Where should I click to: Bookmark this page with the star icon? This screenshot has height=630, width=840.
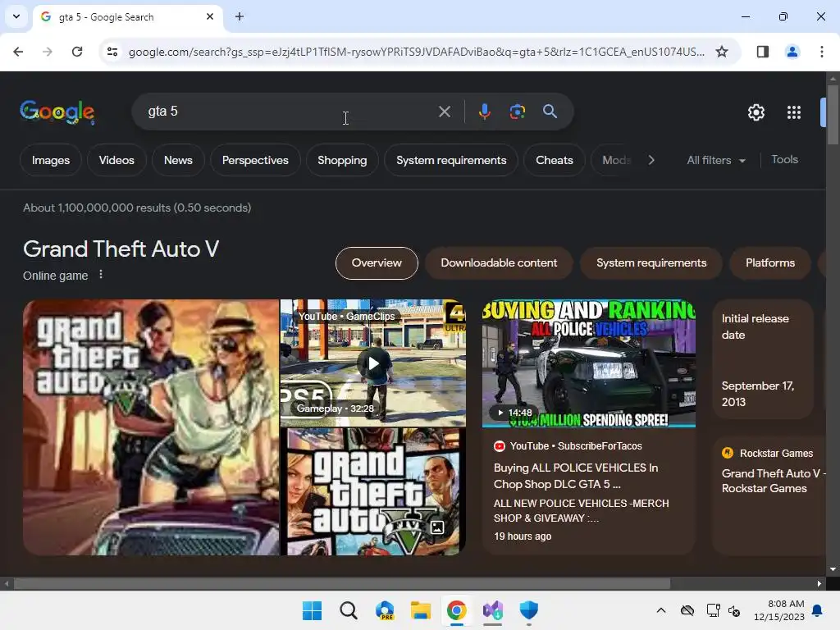tap(722, 52)
